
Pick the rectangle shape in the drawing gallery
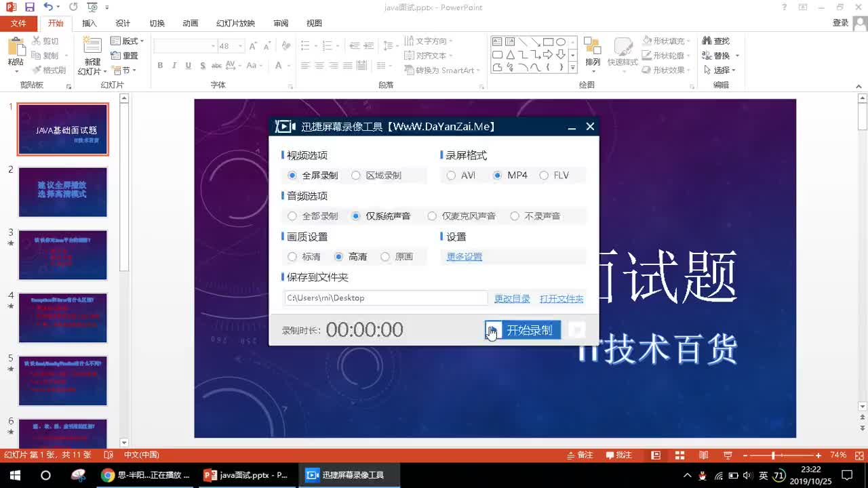click(548, 42)
